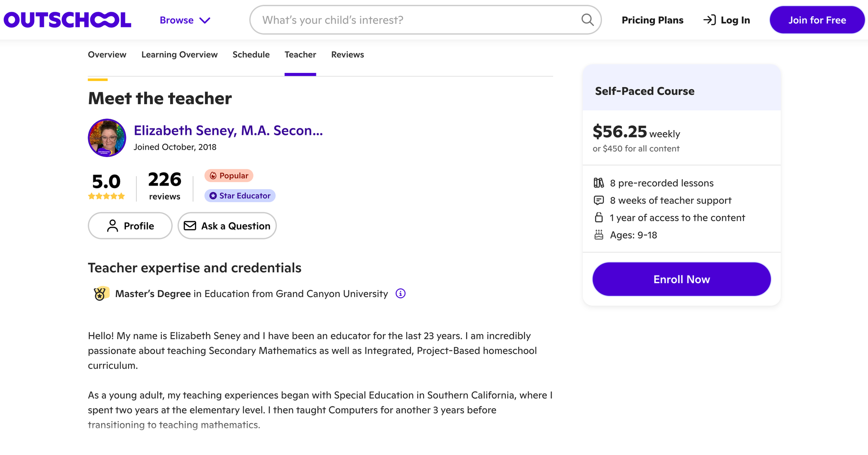This screenshot has height=455, width=868.
Task: Click the flame icon on the Popular badge
Action: click(x=213, y=175)
